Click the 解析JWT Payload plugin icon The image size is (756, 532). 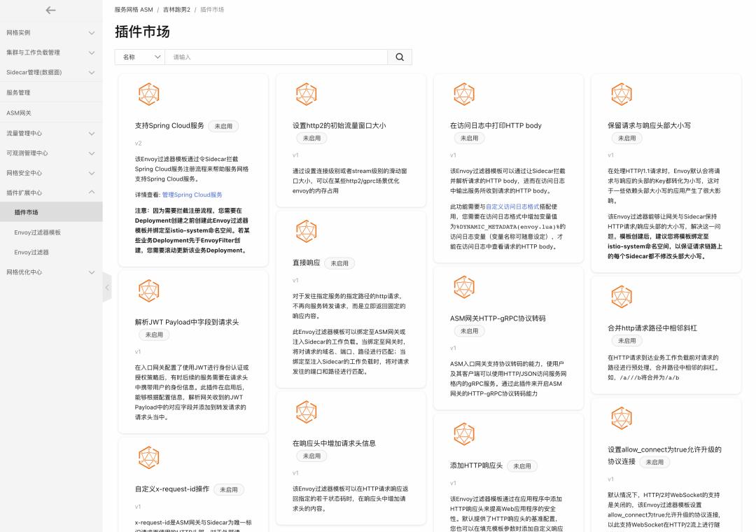click(148, 290)
